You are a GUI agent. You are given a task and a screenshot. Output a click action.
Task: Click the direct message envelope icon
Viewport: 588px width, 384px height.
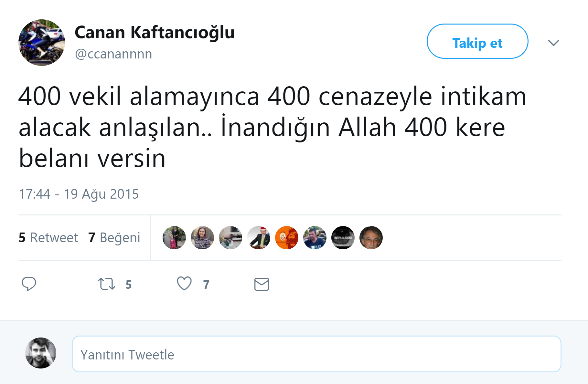click(x=262, y=284)
